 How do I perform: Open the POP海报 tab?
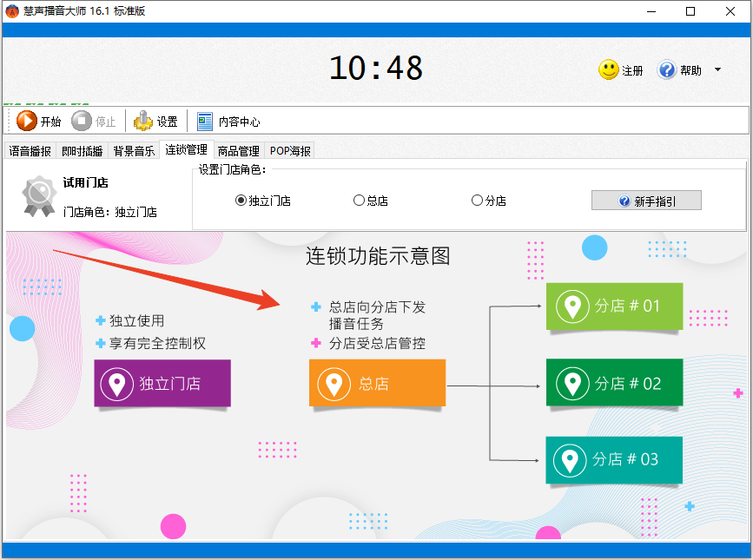coord(288,150)
